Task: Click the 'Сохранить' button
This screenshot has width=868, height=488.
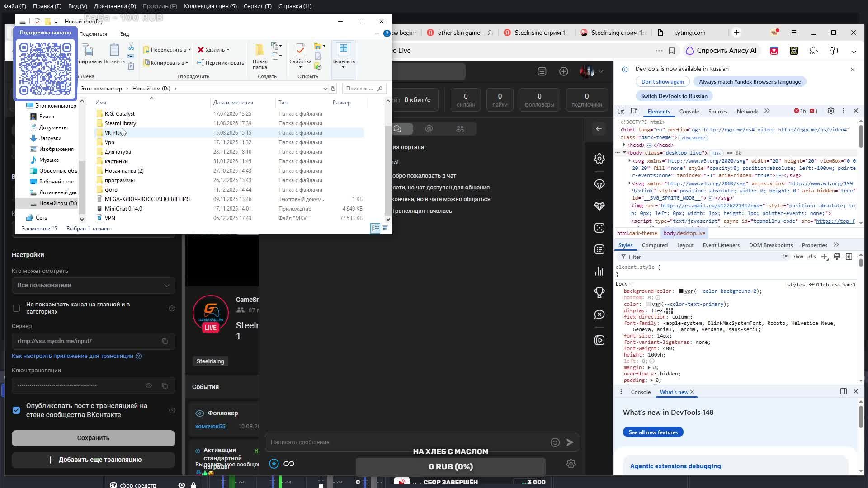Action: pyautogui.click(x=93, y=438)
